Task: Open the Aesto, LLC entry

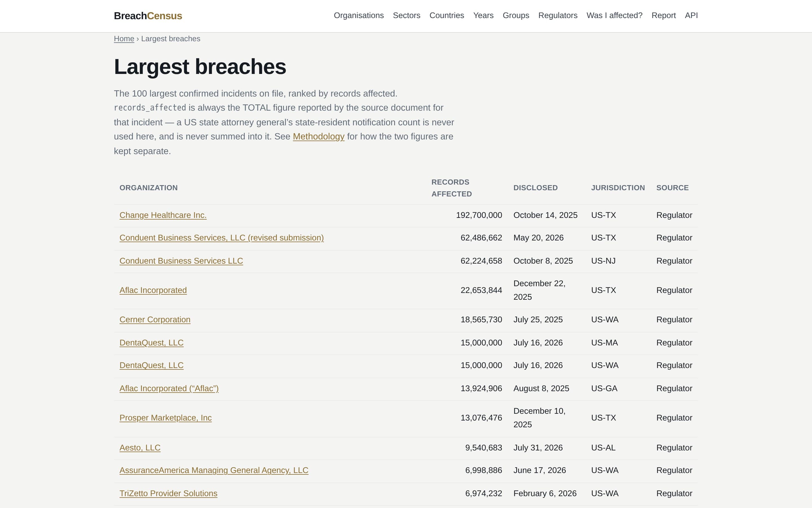Action: tap(140, 448)
